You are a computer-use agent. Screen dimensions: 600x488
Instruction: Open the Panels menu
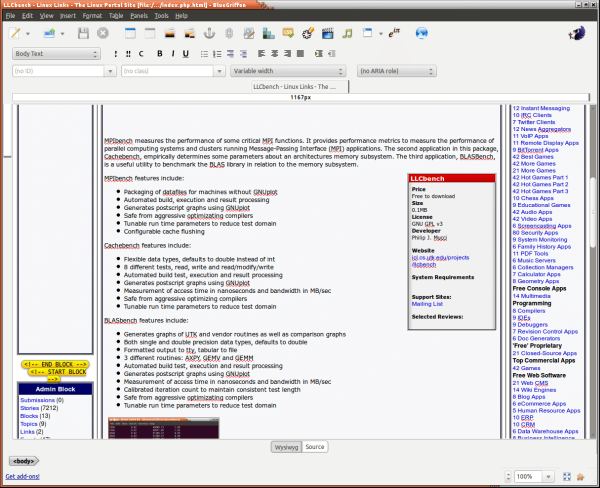tap(139, 16)
